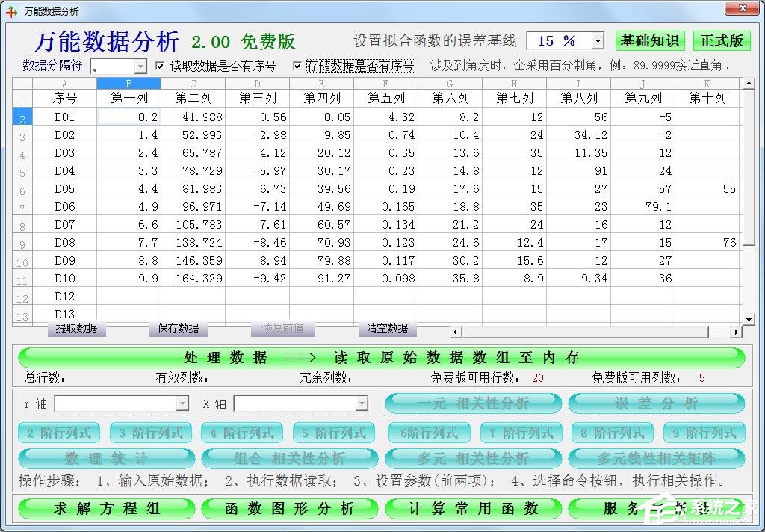The height and width of the screenshot is (532, 765).
Task: Click the 求解方程组 button
Action: (x=105, y=507)
